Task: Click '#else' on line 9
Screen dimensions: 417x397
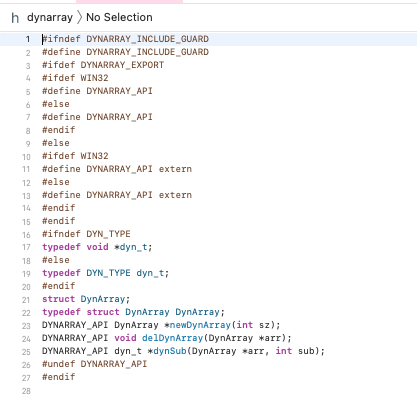Action: click(x=56, y=143)
